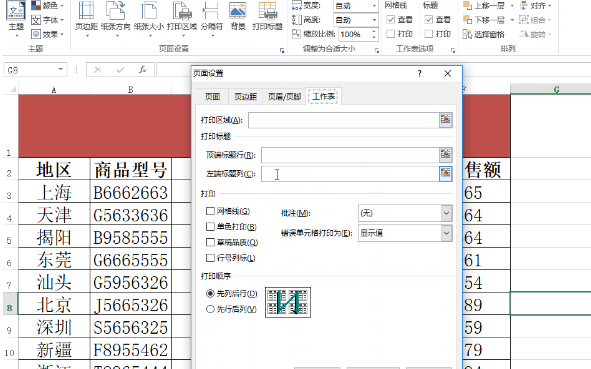Viewport: 591px width, 369px height.
Task: Click into the 顶端标题行 input field
Action: coord(350,155)
